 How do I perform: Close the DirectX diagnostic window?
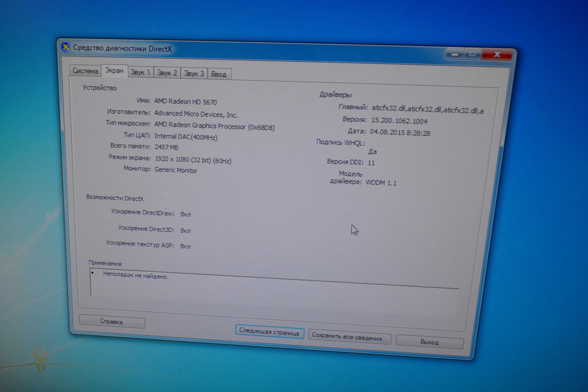497,54
